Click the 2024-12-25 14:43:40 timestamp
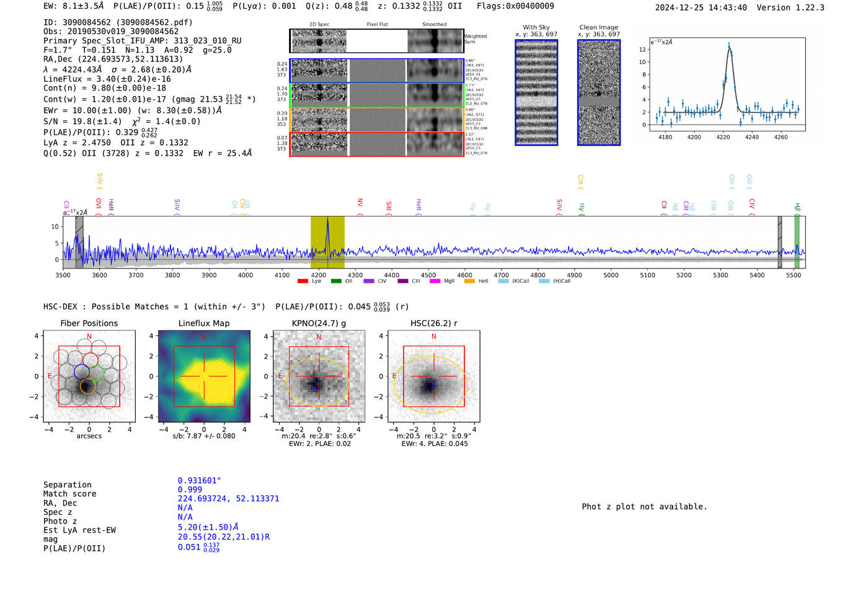The image size is (868, 591). 701,7
